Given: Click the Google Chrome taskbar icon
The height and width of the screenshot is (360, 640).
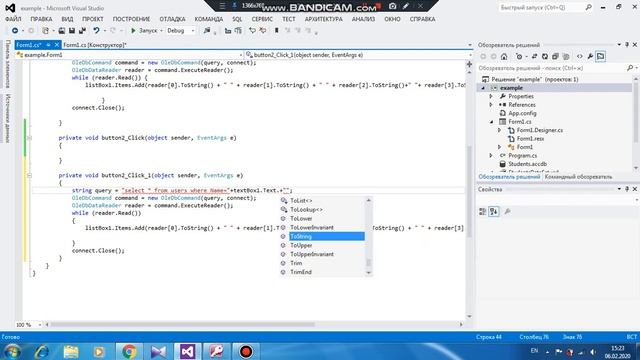Looking at the screenshot, I should pos(129,351).
